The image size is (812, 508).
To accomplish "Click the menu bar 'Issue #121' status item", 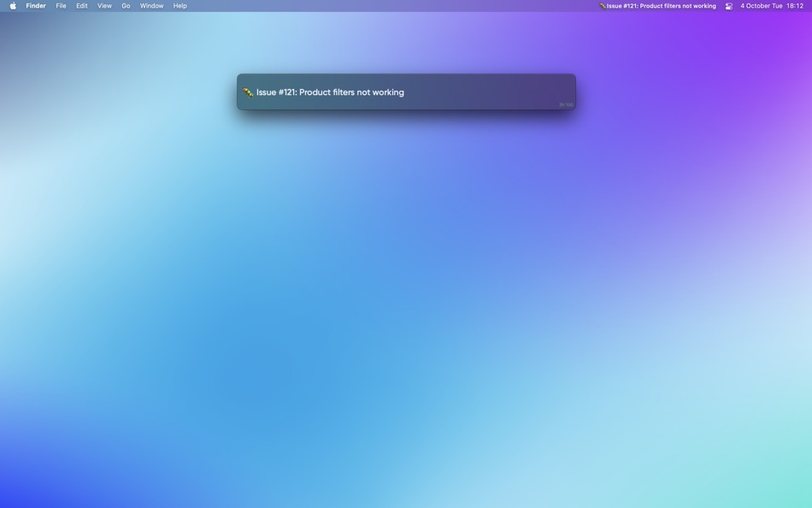I will [657, 6].
